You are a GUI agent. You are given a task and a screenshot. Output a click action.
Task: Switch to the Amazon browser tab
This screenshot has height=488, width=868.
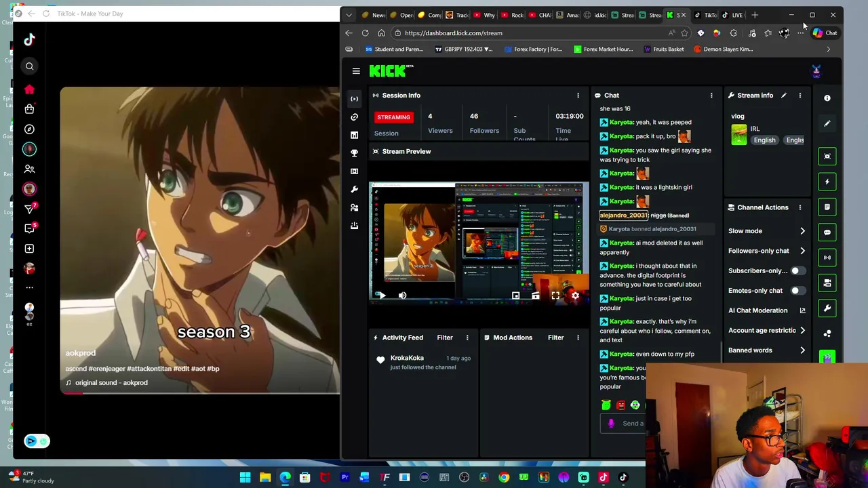(568, 15)
